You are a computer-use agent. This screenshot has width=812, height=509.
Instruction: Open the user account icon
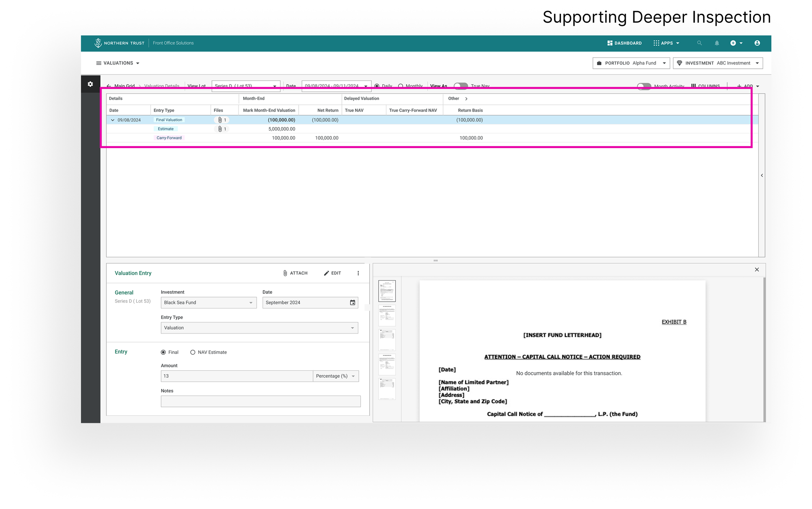coord(757,43)
